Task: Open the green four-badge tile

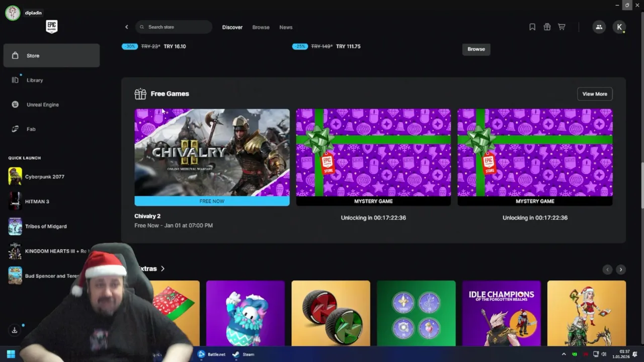Action: [x=416, y=313]
